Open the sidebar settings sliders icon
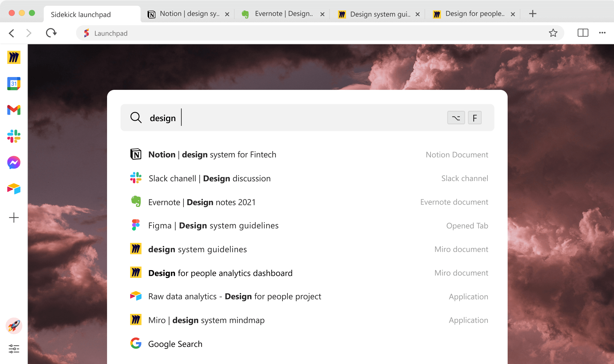The width and height of the screenshot is (614, 364). 14,349
